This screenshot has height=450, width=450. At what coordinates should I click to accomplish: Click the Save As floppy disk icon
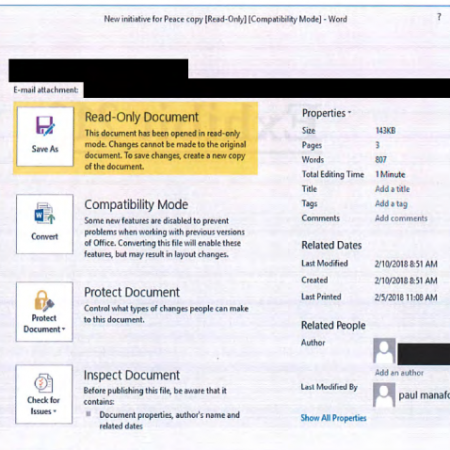click(x=45, y=125)
